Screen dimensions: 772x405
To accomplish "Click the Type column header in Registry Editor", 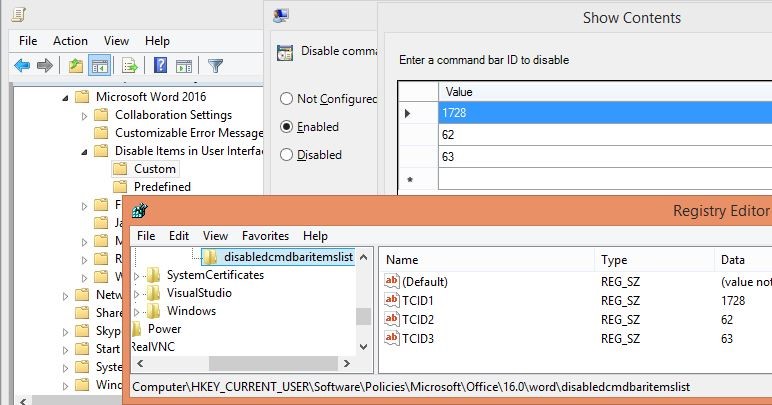I will pyautogui.click(x=654, y=260).
